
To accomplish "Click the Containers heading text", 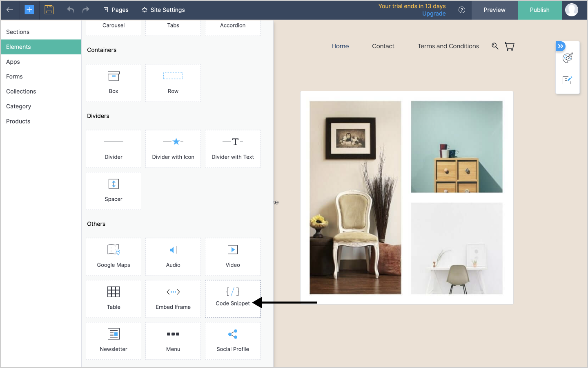I will (x=102, y=50).
